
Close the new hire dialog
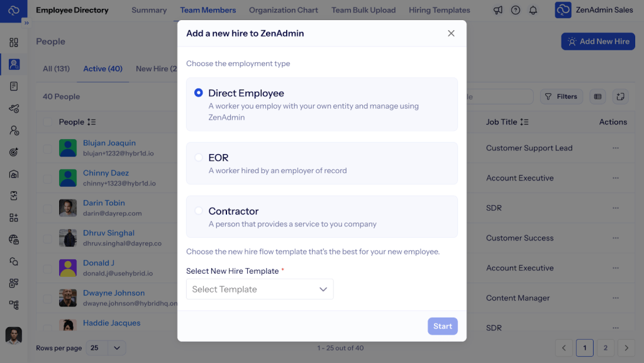click(x=451, y=33)
